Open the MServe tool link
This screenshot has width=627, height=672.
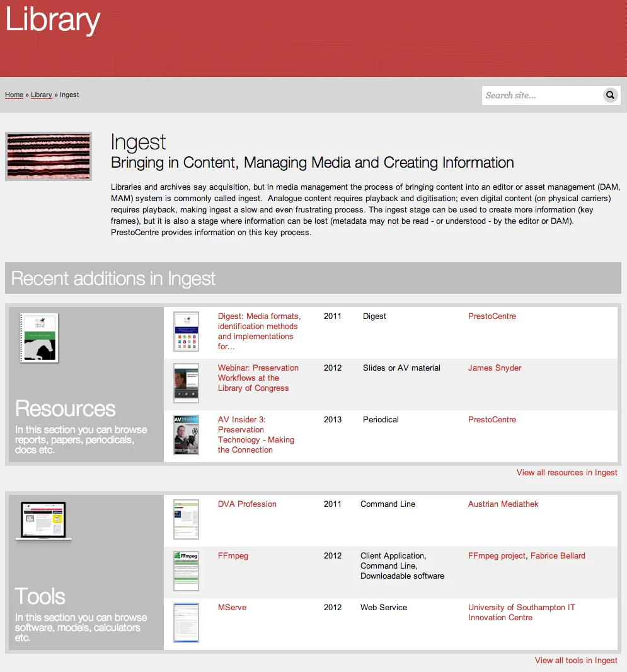232,607
